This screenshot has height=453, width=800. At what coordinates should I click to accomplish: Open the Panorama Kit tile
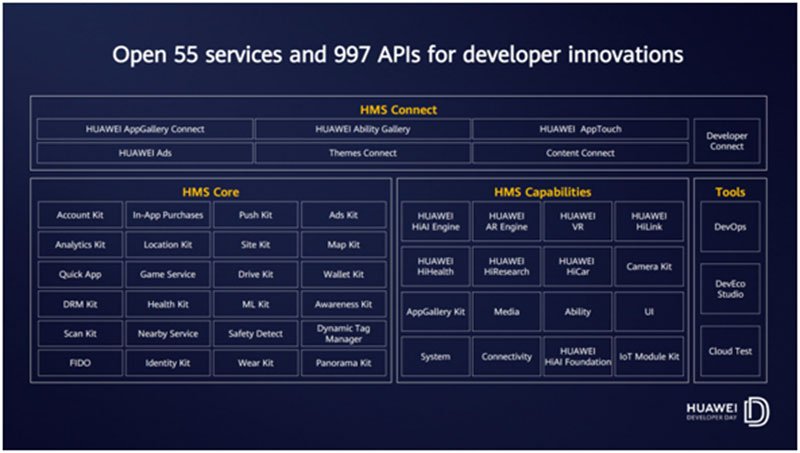tap(343, 363)
